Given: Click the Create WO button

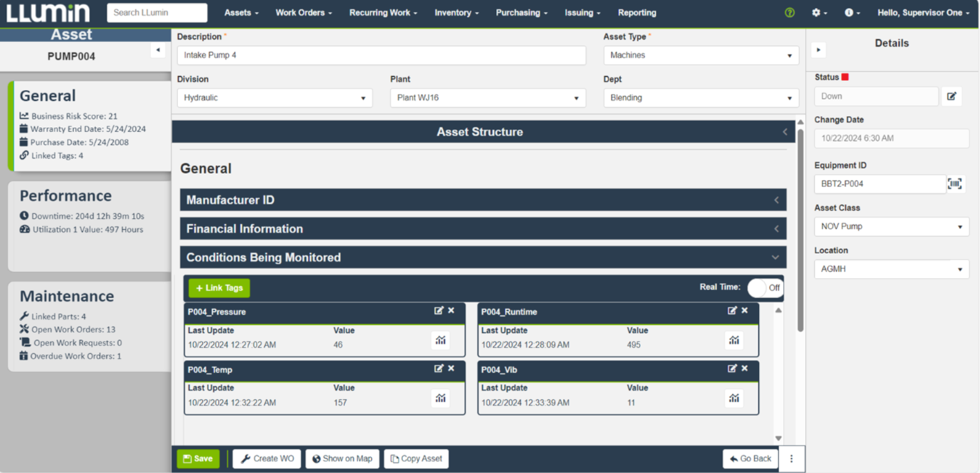Looking at the screenshot, I should coord(267,459).
